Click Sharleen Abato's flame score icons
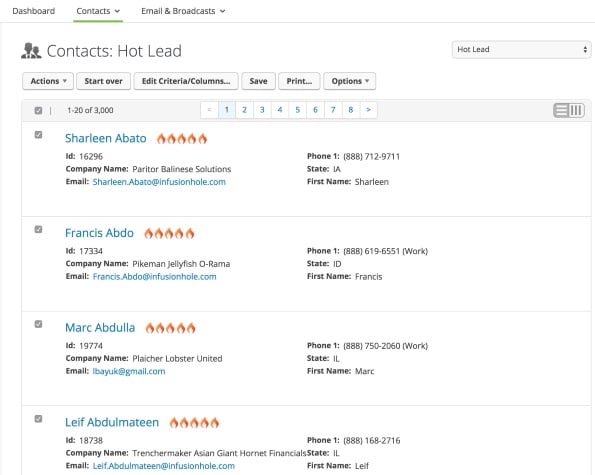595x475 pixels. (x=182, y=138)
